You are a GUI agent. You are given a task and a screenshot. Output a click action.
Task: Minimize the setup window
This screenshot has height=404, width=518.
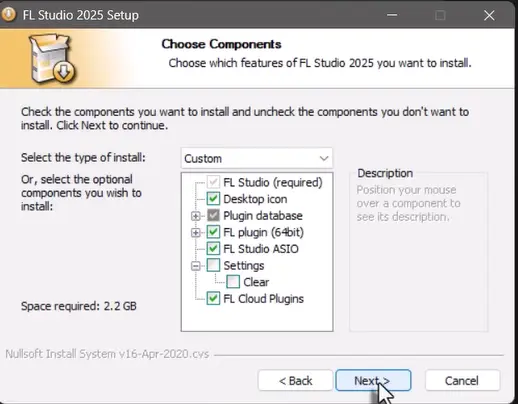392,15
